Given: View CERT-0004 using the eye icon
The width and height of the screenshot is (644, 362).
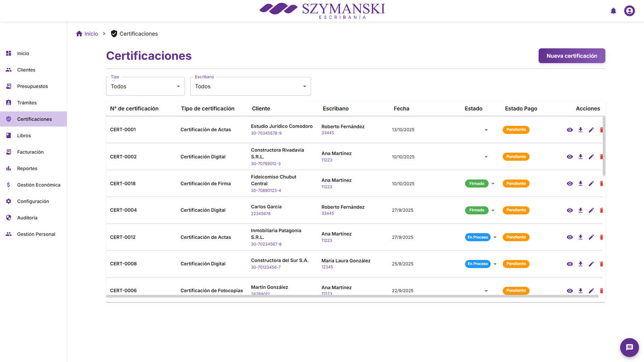Looking at the screenshot, I should 570,210.
